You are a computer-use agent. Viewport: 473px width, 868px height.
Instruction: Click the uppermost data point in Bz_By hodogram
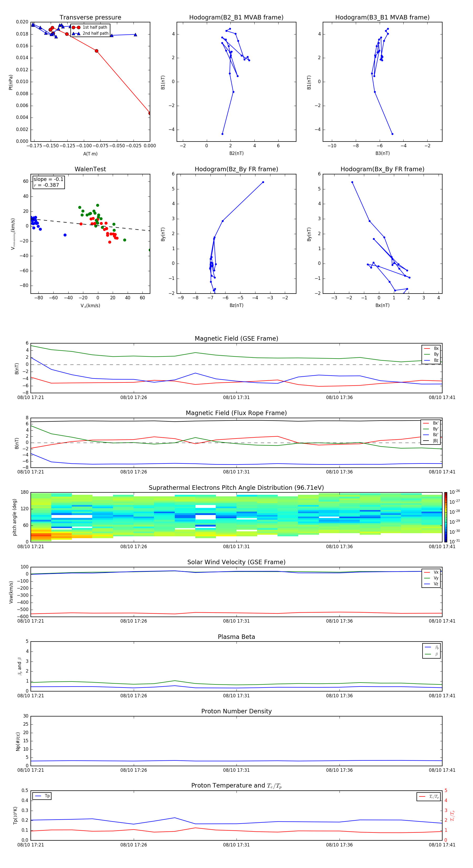coord(263,182)
